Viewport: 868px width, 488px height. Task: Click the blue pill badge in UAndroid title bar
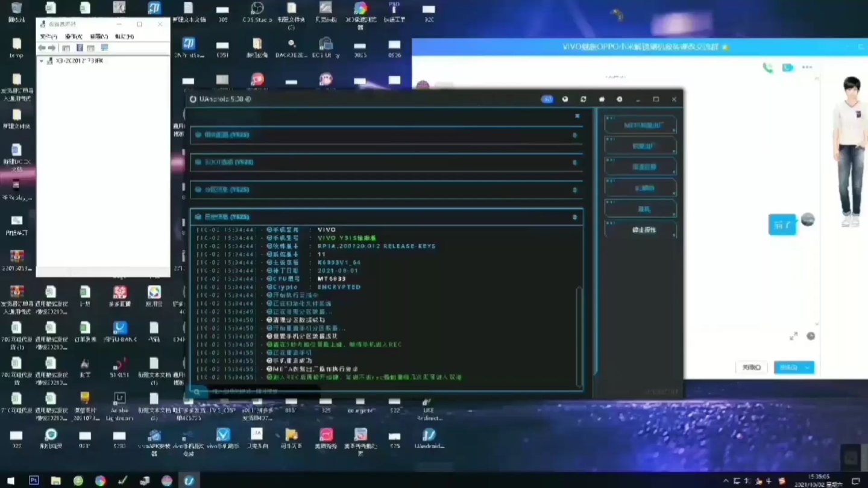pos(547,99)
